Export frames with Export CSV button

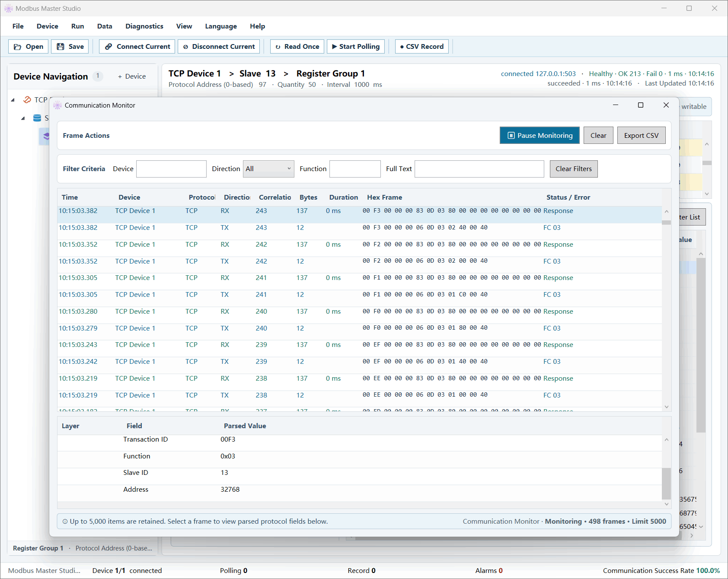pos(642,135)
